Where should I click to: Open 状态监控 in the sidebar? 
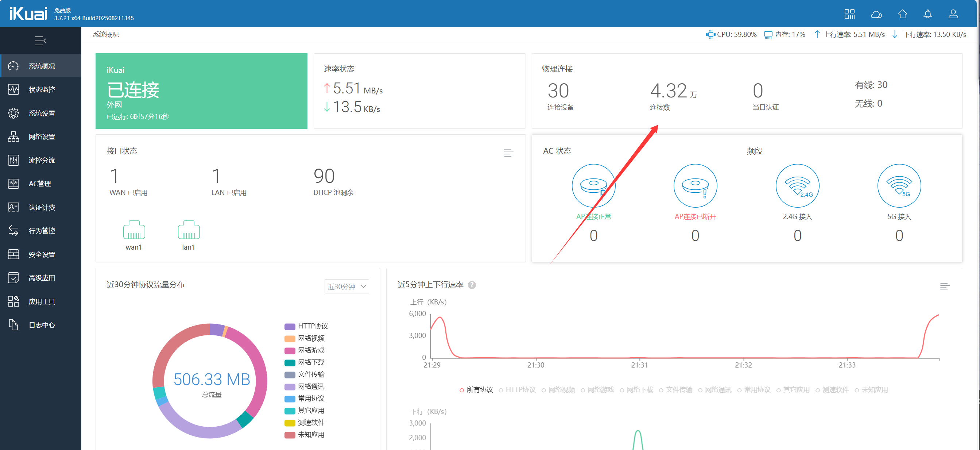coord(42,89)
